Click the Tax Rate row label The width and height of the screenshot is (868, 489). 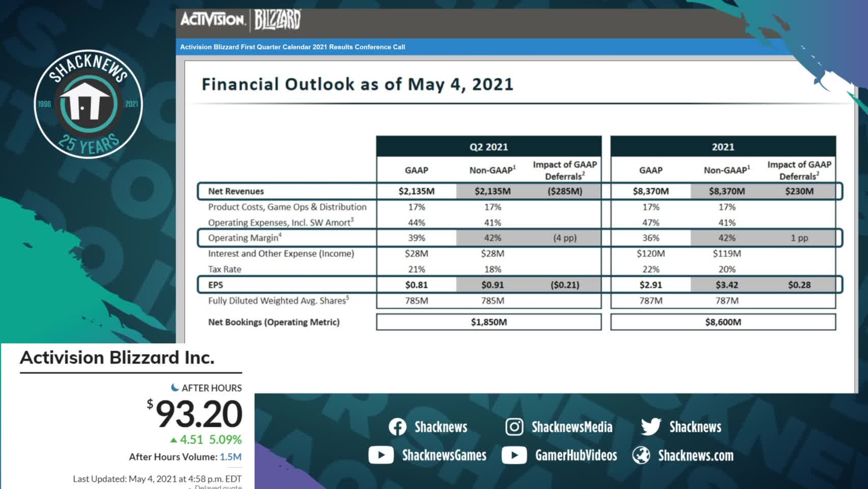pyautogui.click(x=225, y=269)
